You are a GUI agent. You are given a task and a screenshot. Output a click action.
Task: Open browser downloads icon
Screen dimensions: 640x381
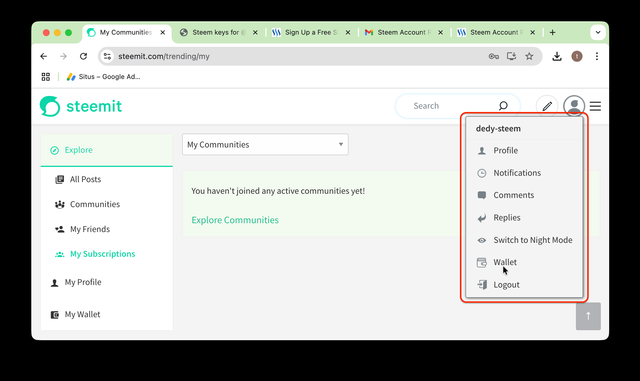pyautogui.click(x=557, y=56)
